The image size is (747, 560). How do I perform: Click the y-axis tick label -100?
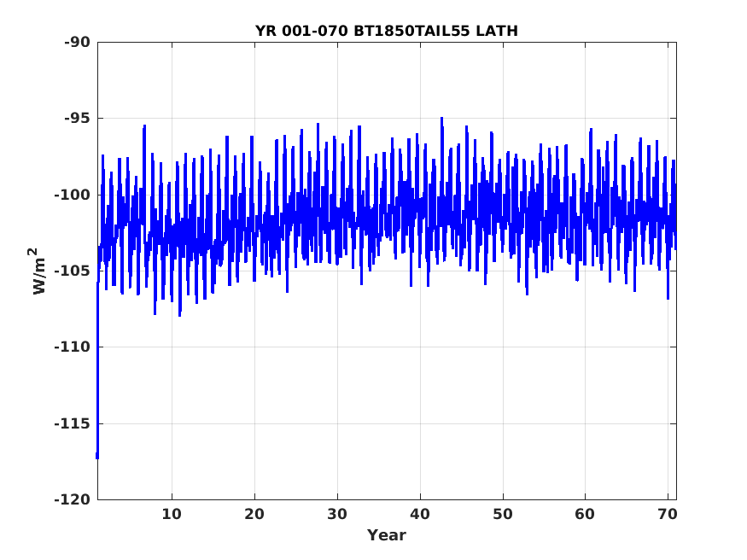(x=73, y=195)
